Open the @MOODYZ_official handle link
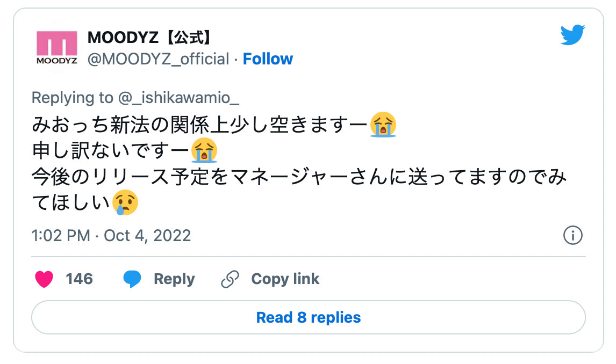 point(158,59)
